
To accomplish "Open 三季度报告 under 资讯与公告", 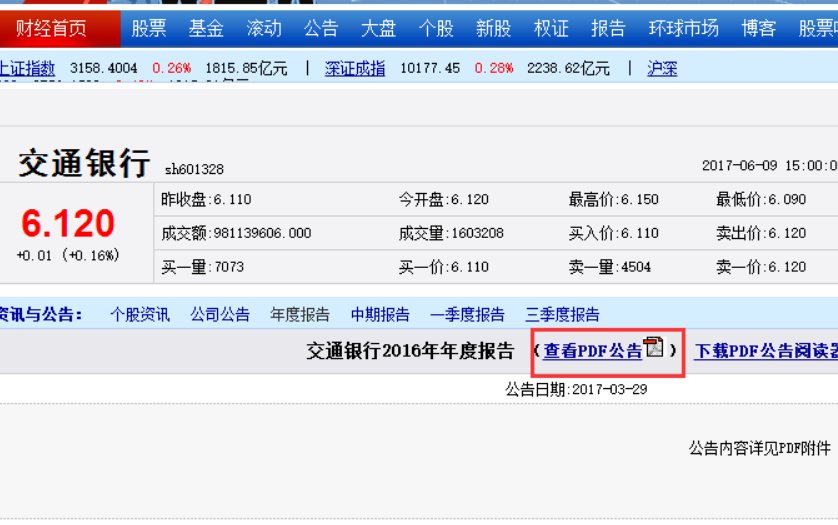I will pos(562,314).
